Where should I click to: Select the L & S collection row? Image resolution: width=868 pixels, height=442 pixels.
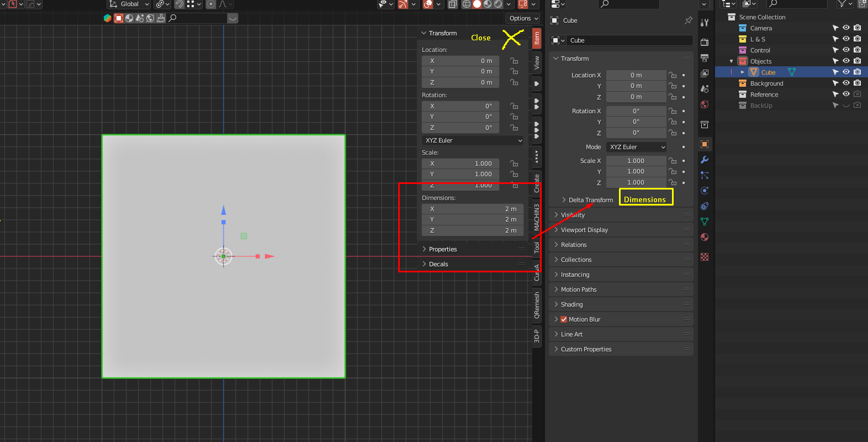click(x=758, y=39)
